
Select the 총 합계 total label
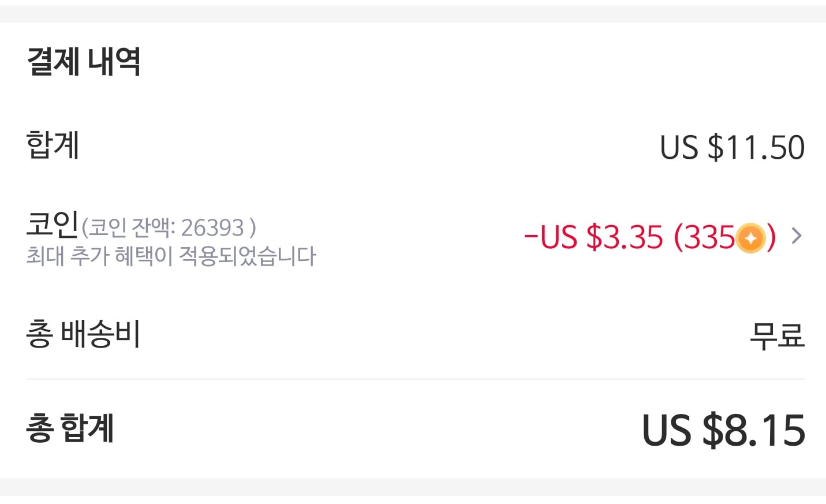point(70,428)
